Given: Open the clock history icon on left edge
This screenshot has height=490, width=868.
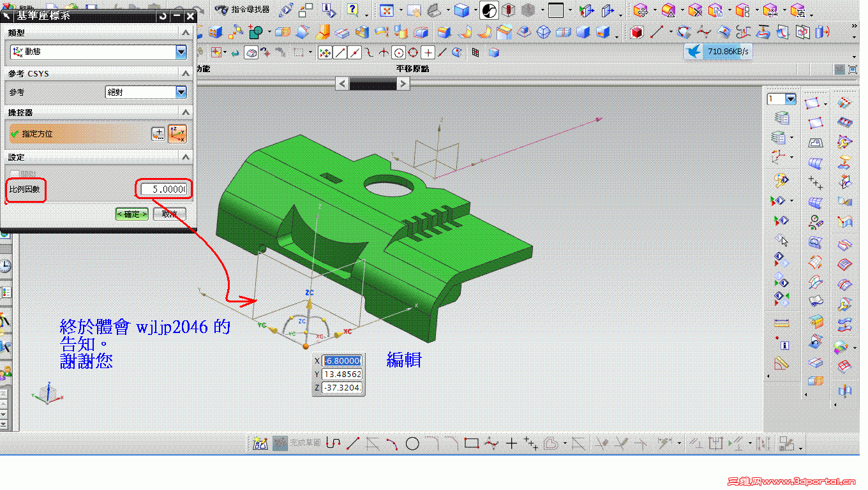Looking at the screenshot, I should pos(6,266).
